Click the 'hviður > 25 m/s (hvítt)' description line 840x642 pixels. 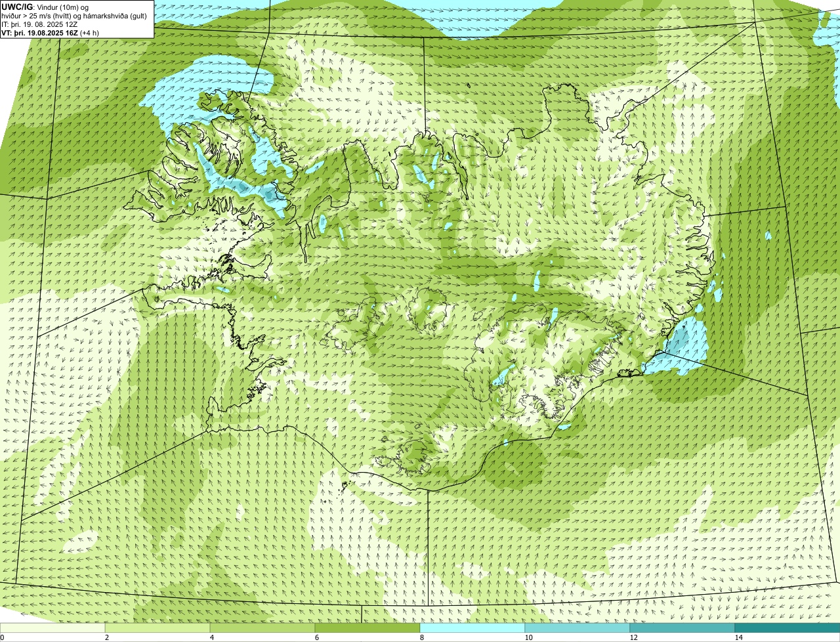coord(74,16)
